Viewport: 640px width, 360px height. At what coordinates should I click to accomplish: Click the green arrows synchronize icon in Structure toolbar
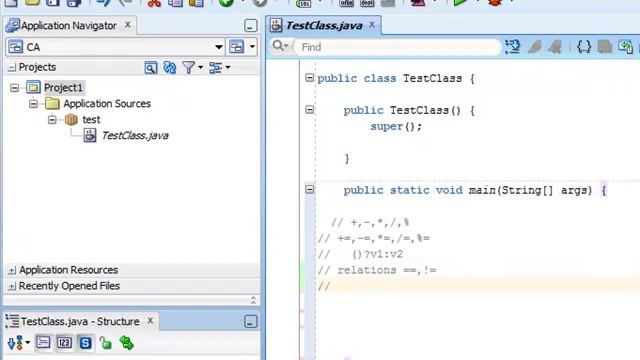[127, 343]
